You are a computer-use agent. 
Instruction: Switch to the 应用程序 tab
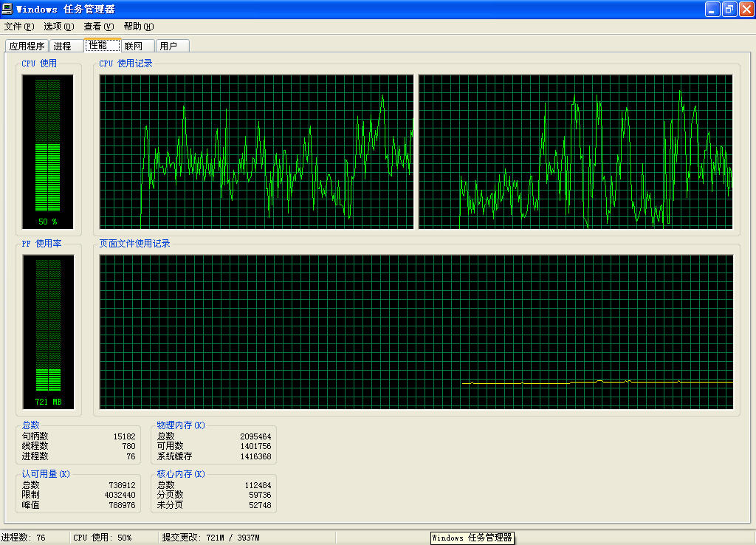(x=27, y=46)
